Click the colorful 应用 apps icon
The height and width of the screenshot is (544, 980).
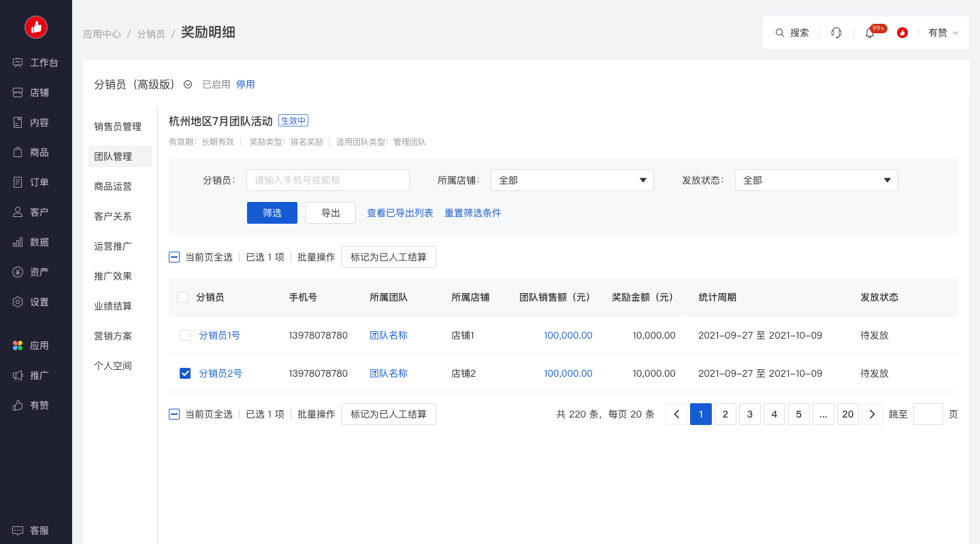pyautogui.click(x=18, y=345)
